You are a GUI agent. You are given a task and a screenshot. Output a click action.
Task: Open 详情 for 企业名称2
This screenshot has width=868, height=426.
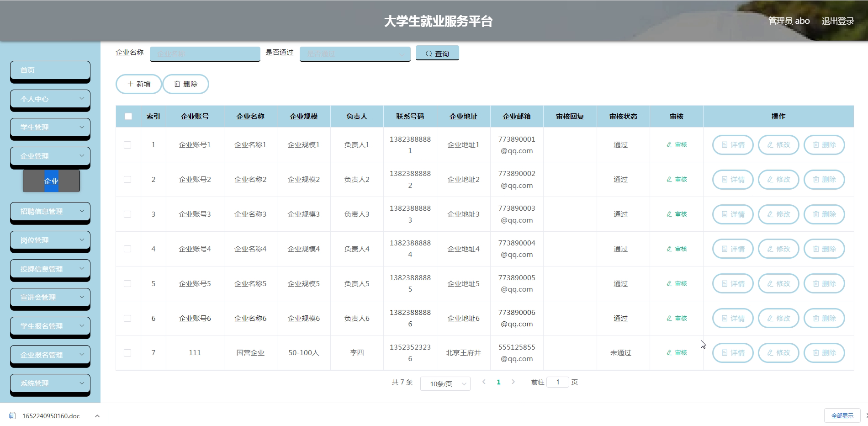pos(733,180)
